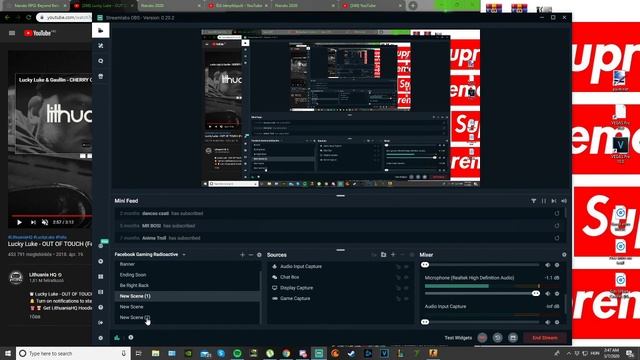
Task: Open the YouTube hamburger menu
Action: [x=12, y=33]
